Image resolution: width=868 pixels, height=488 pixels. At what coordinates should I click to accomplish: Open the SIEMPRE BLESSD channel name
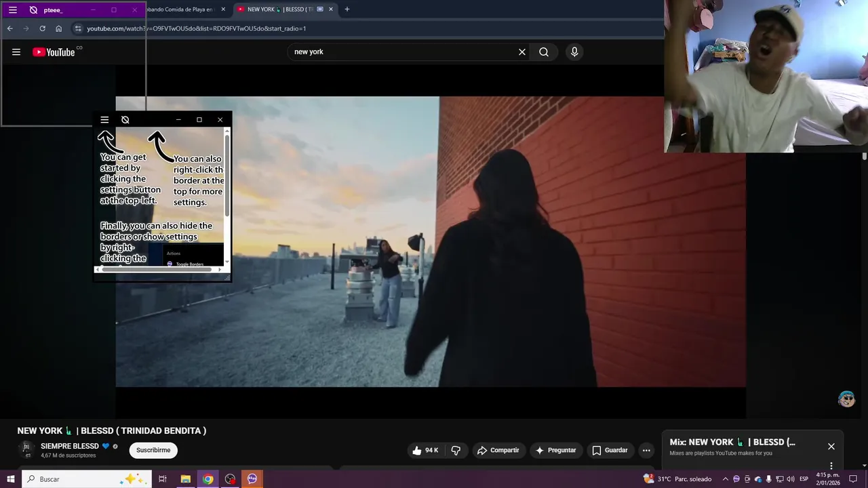pos(70,447)
